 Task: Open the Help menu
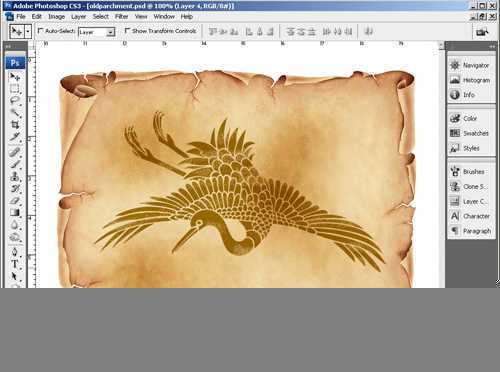[187, 16]
